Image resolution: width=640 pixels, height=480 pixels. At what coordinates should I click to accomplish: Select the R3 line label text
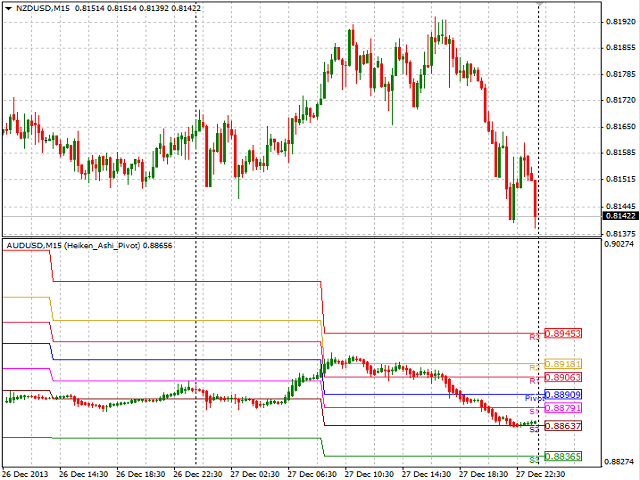point(535,337)
